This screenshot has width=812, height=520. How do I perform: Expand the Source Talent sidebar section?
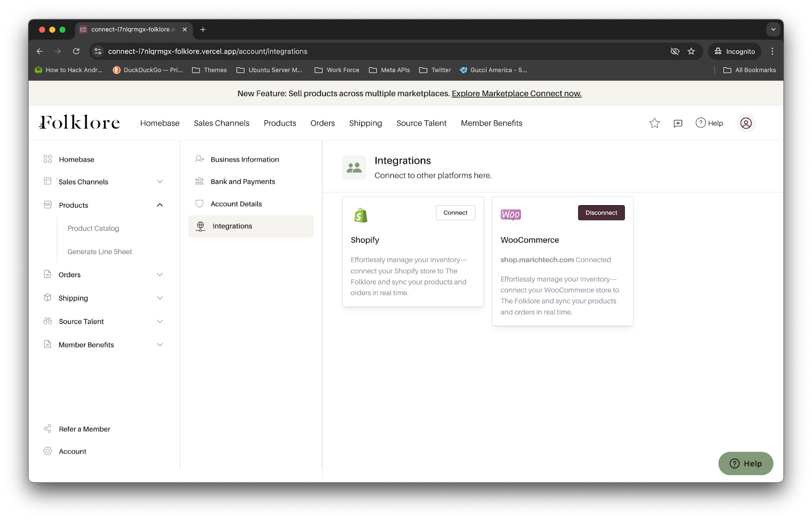pos(160,321)
